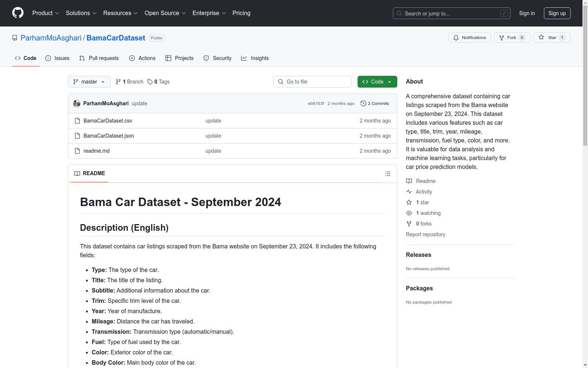Click the update commit message for readme.md

click(213, 151)
